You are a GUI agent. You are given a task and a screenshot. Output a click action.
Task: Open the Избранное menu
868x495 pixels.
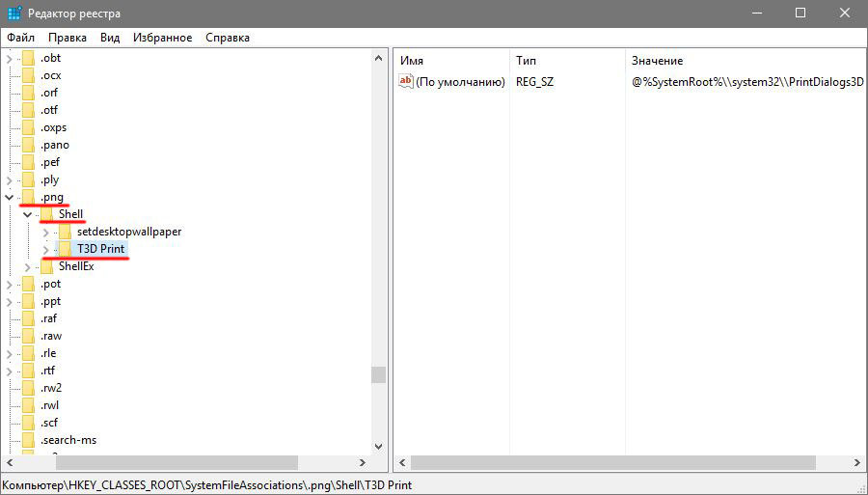(162, 38)
